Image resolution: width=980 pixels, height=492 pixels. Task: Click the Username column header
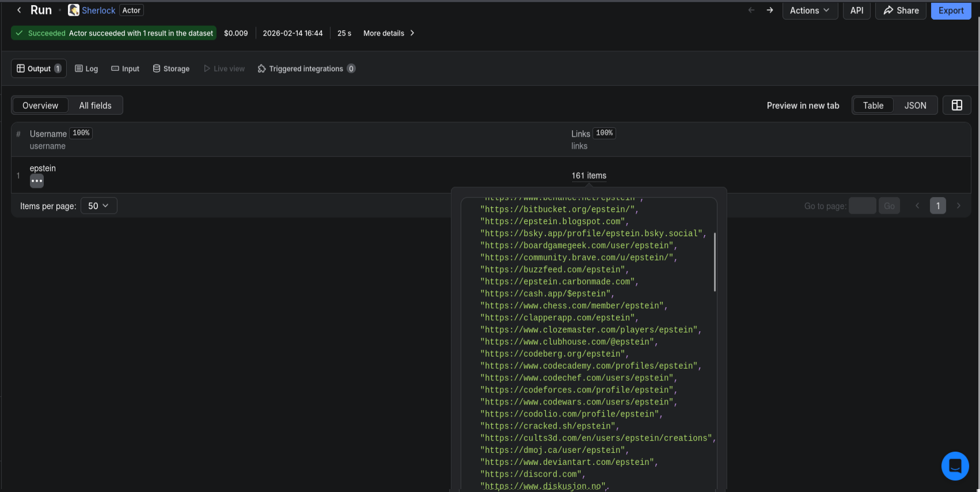coord(48,134)
